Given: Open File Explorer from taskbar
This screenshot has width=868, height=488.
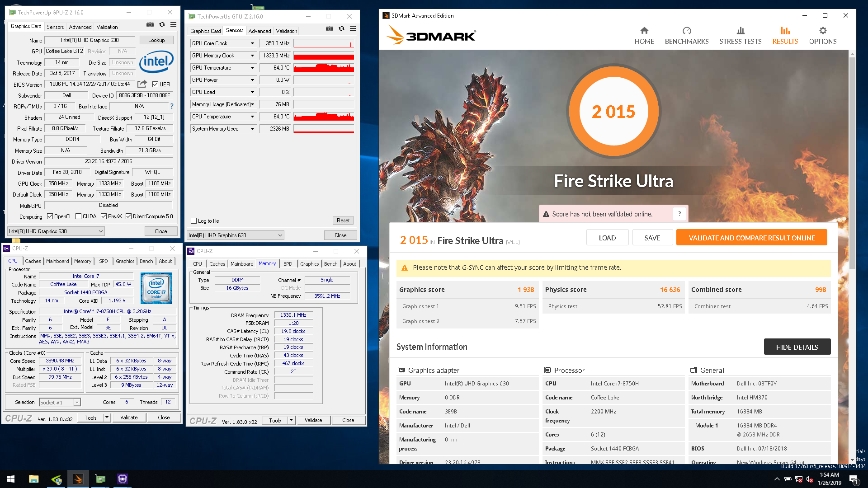Looking at the screenshot, I should (34, 479).
